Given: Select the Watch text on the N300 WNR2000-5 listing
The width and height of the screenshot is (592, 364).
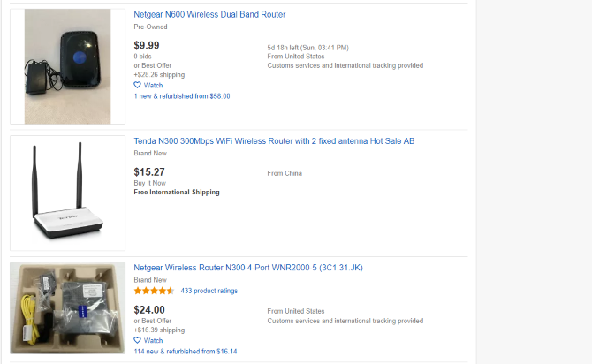Looking at the screenshot, I should (x=153, y=340).
